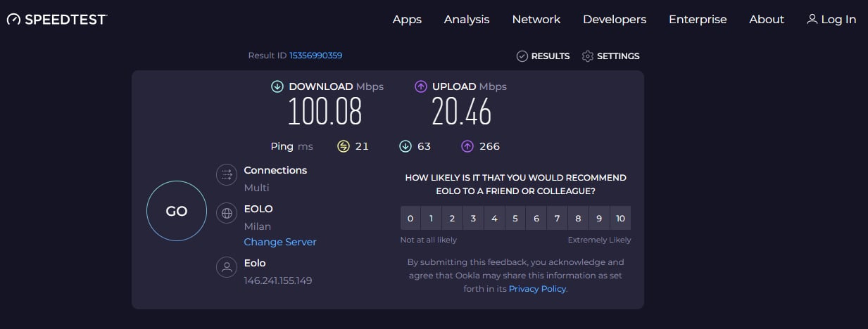The height and width of the screenshot is (329, 868).
Task: Click the yellow idle ping icon
Action: pos(344,146)
